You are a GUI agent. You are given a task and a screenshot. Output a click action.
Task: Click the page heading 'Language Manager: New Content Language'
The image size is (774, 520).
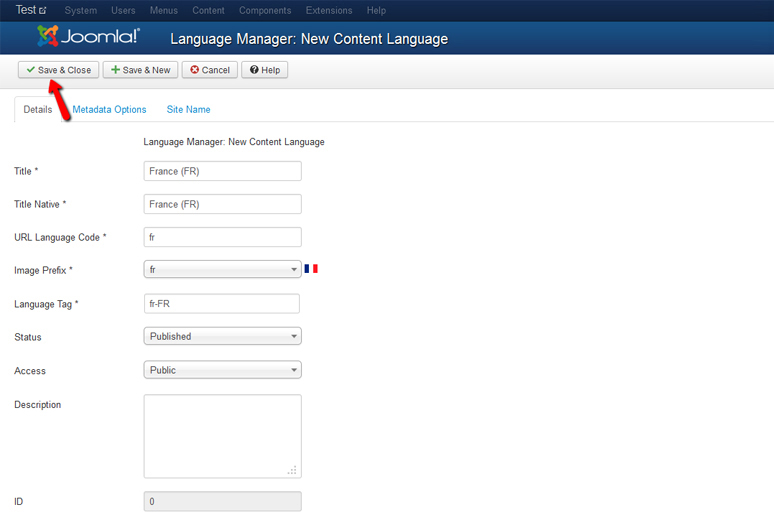(x=309, y=39)
